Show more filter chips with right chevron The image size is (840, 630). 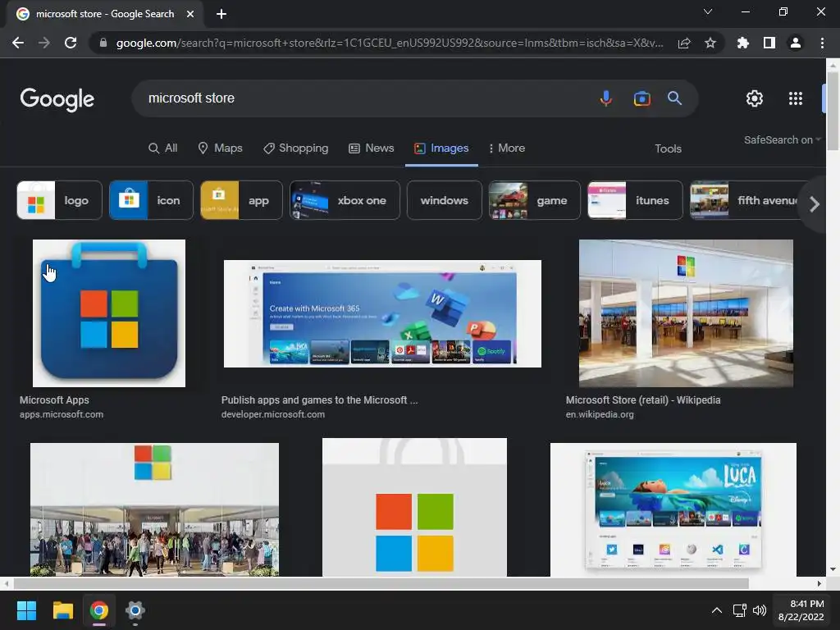coord(815,204)
